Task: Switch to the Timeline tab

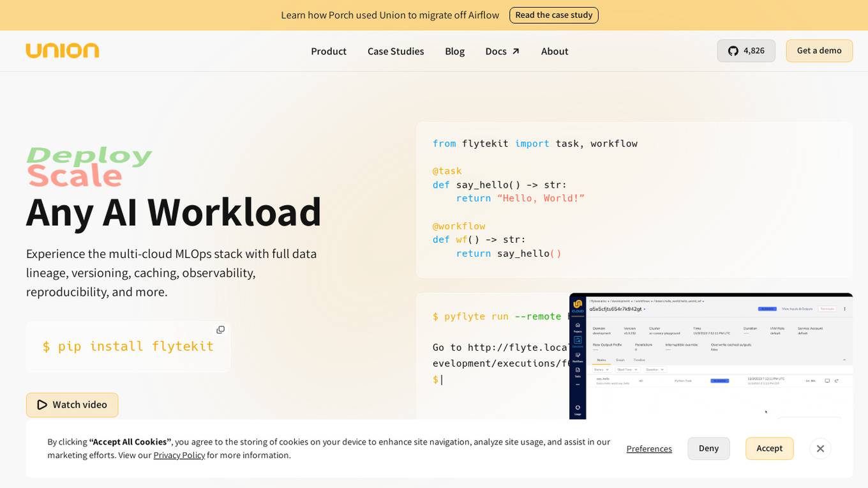Action: tap(639, 360)
